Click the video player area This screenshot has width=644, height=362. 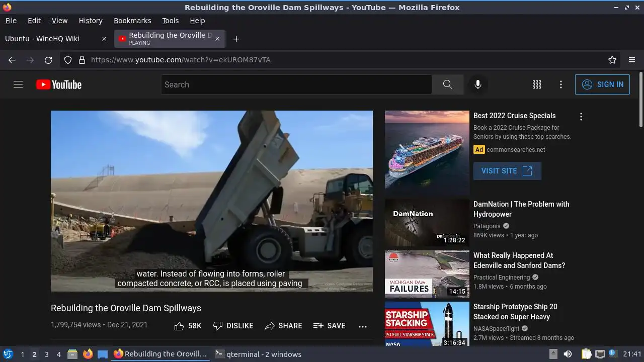pyautogui.click(x=212, y=201)
